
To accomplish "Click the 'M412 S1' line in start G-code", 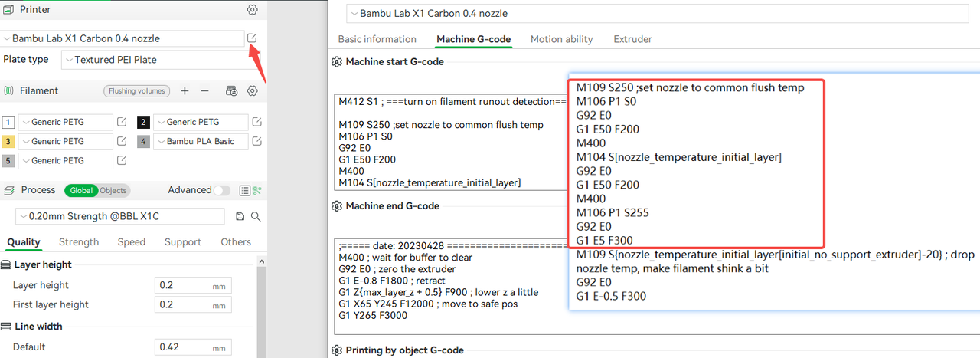I will click(x=452, y=101).
